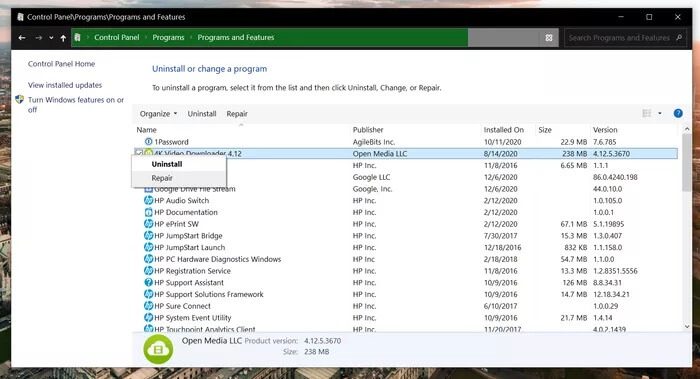
Task: Click the title bar window icon
Action: (20, 17)
